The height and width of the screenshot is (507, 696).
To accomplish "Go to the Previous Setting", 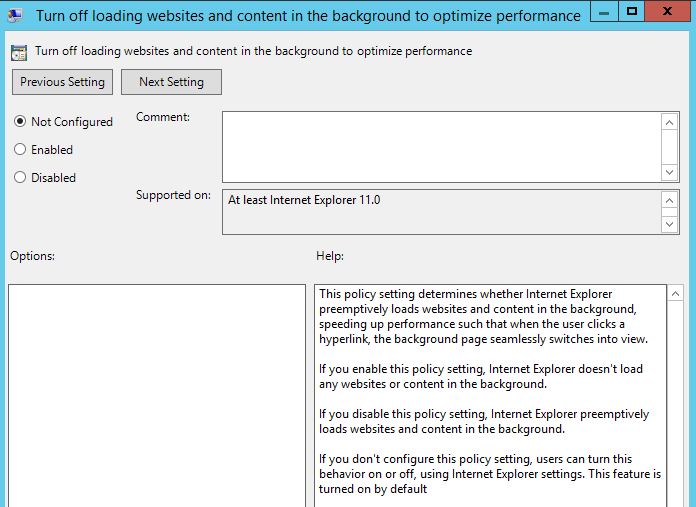I will [x=63, y=82].
